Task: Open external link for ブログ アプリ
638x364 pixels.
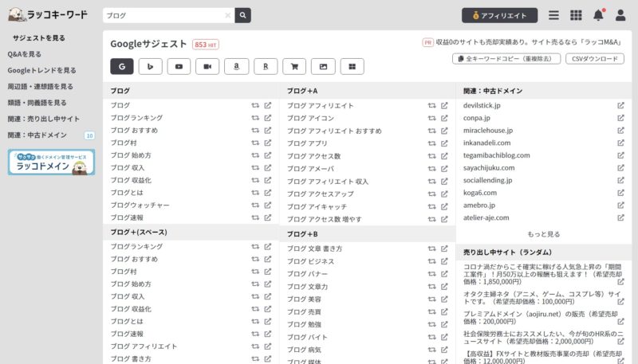Action: pyautogui.click(x=444, y=143)
